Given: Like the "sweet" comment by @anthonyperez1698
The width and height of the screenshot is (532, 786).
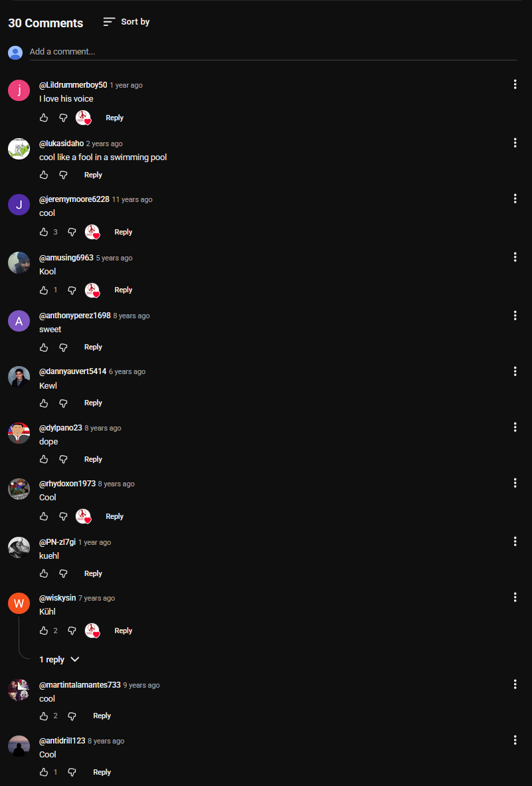Looking at the screenshot, I should pyautogui.click(x=44, y=347).
